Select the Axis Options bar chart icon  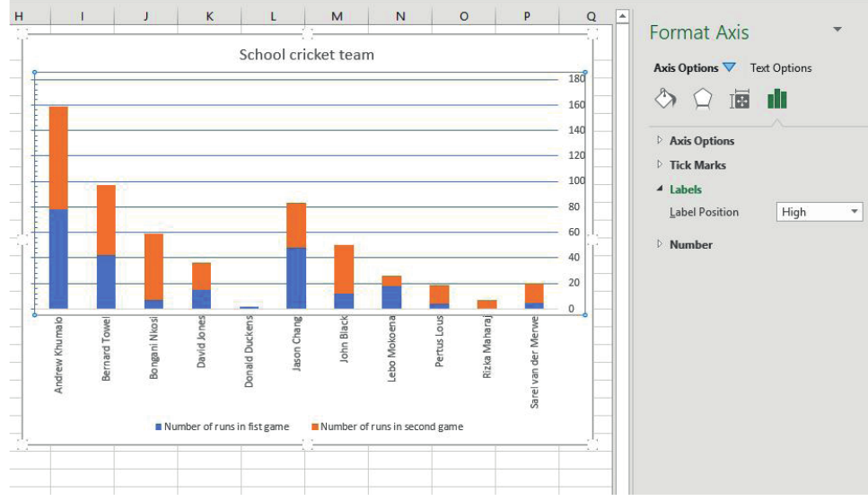pyautogui.click(x=776, y=99)
